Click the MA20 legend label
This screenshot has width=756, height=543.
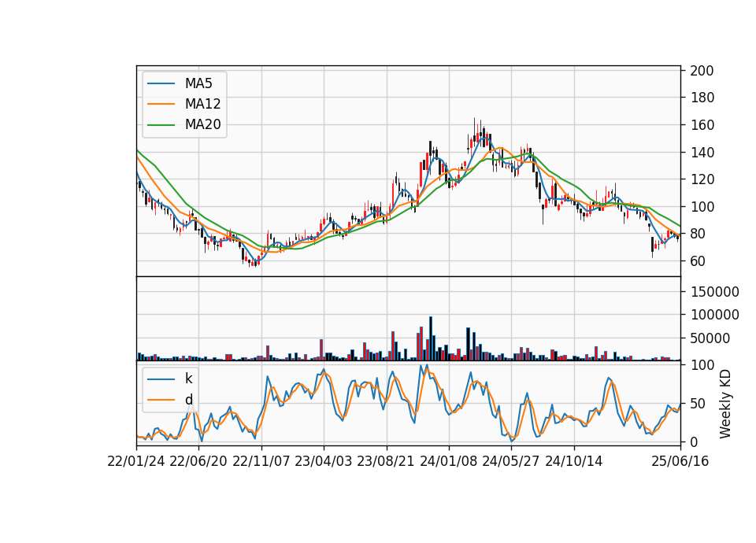(x=202, y=125)
